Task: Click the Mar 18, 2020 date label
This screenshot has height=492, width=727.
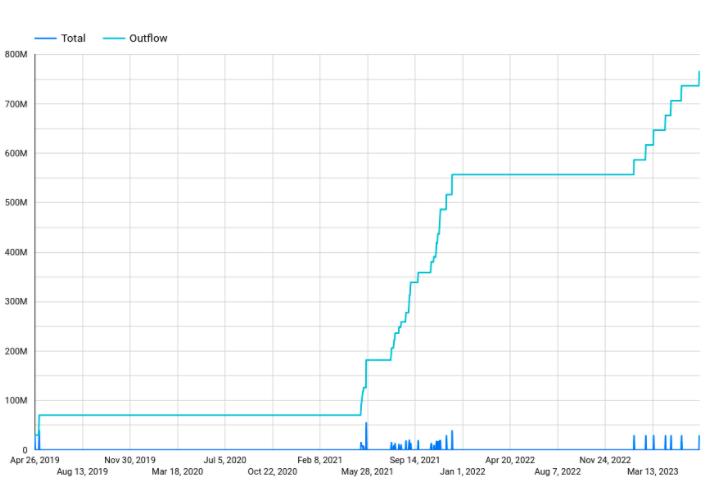Action: click(177, 472)
